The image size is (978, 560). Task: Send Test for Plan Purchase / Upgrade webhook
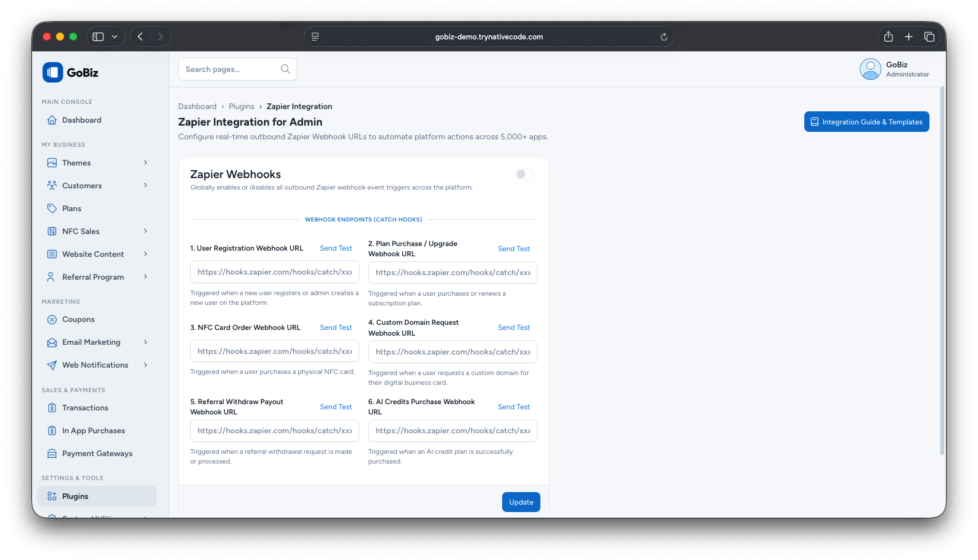(x=514, y=249)
